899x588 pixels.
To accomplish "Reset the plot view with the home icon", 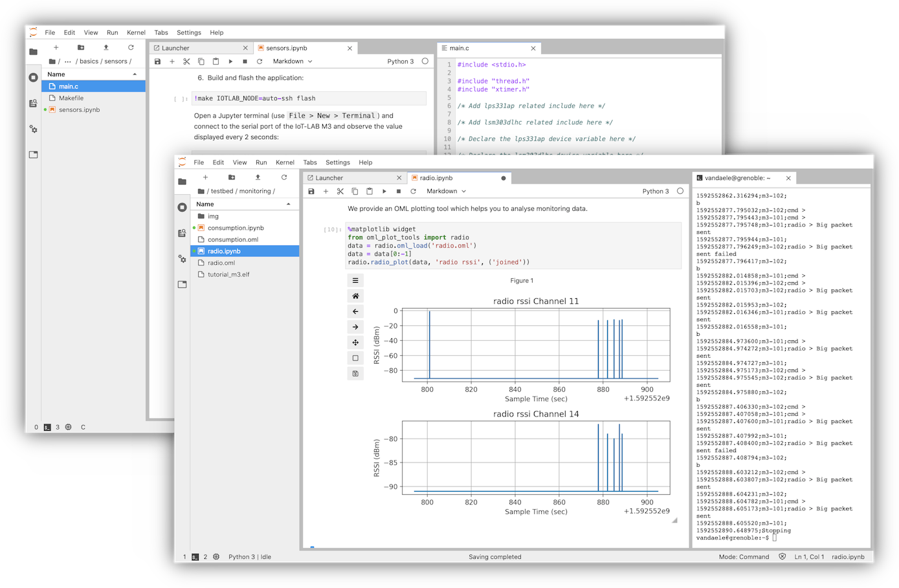I will coord(355,296).
